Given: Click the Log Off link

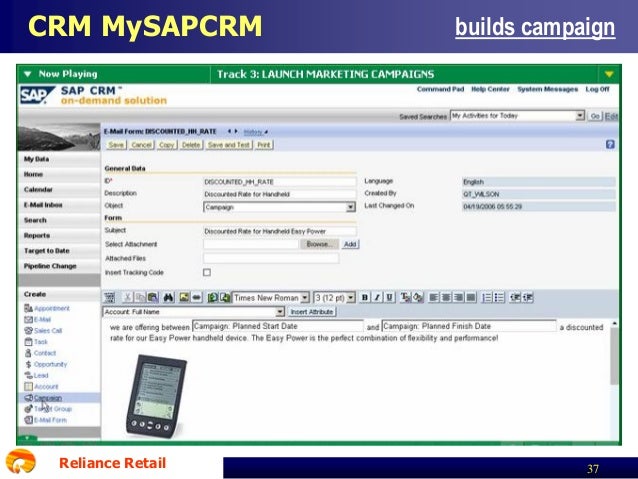Looking at the screenshot, I should click(598, 89).
